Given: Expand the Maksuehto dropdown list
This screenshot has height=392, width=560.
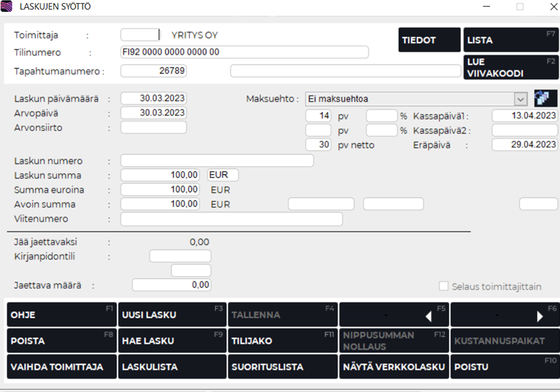Looking at the screenshot, I should (521, 99).
